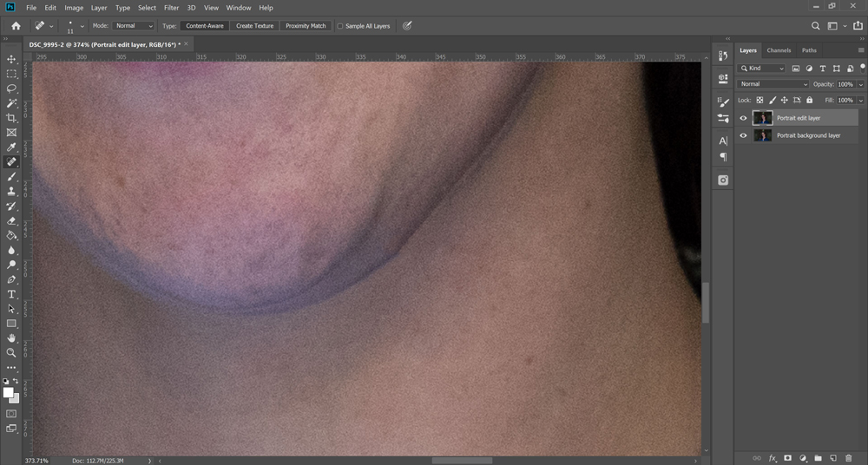The width and height of the screenshot is (868, 465).
Task: Select the Dodge tool
Action: tap(11, 265)
